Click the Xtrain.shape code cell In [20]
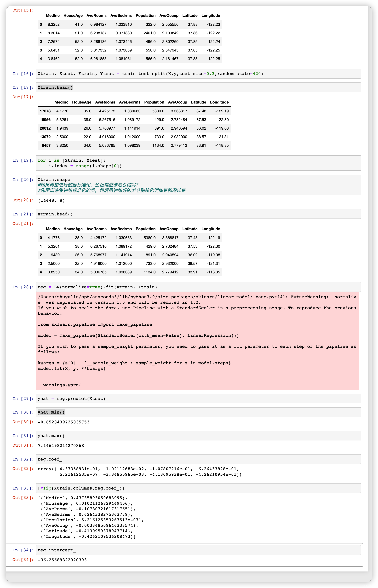The height and width of the screenshot is (588, 378). click(198, 185)
